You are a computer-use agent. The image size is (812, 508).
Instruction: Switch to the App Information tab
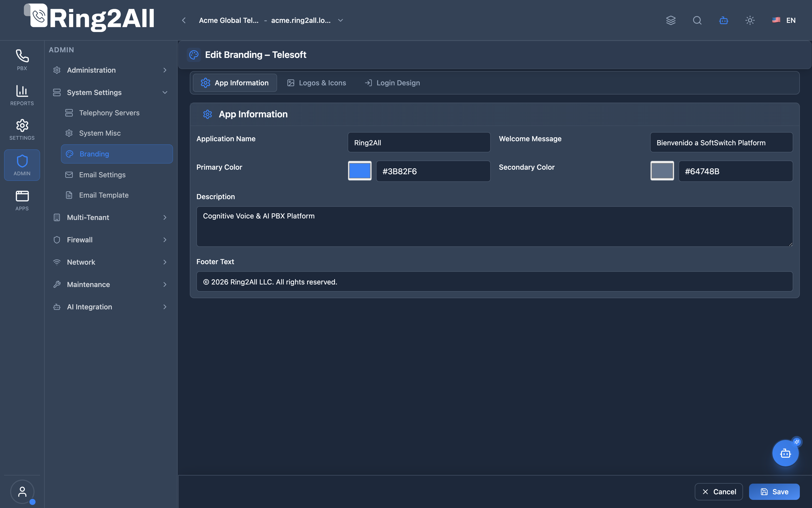[235, 83]
